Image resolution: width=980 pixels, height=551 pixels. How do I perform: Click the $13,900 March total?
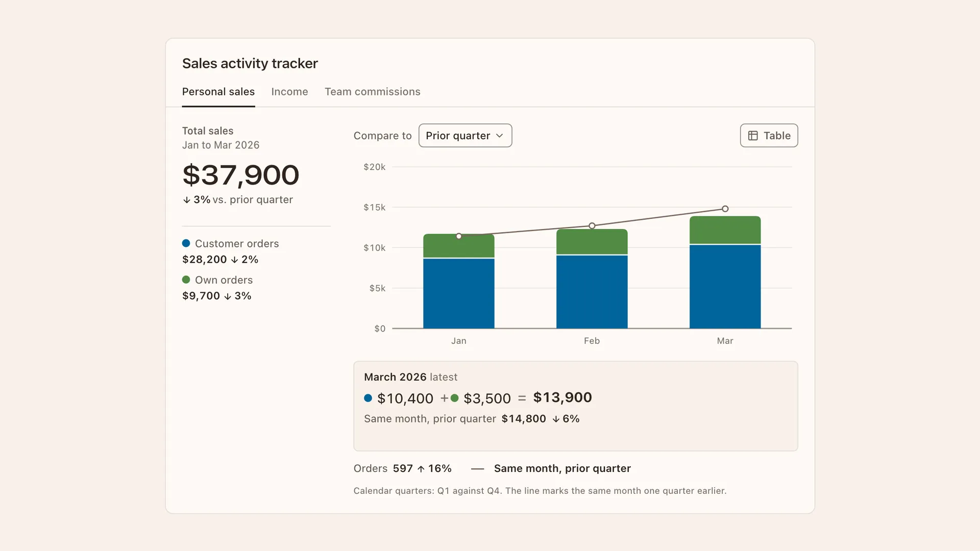pos(562,397)
